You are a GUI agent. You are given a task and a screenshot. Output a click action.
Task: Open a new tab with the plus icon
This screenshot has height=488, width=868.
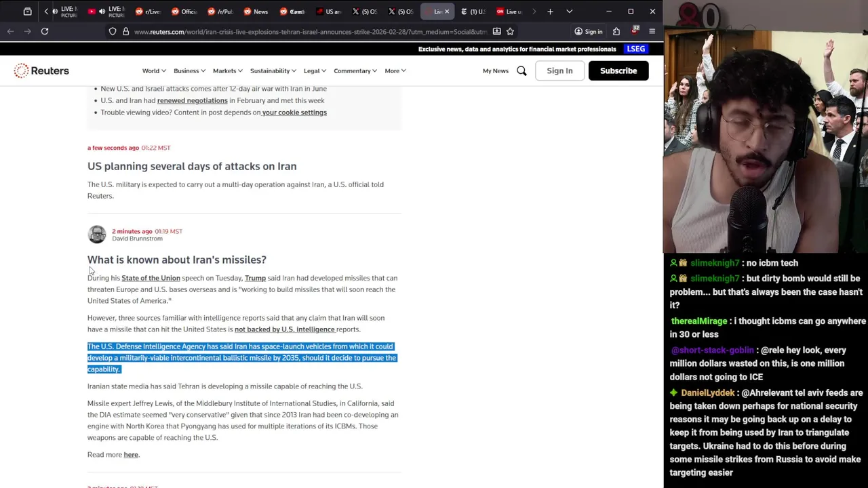pos(550,12)
